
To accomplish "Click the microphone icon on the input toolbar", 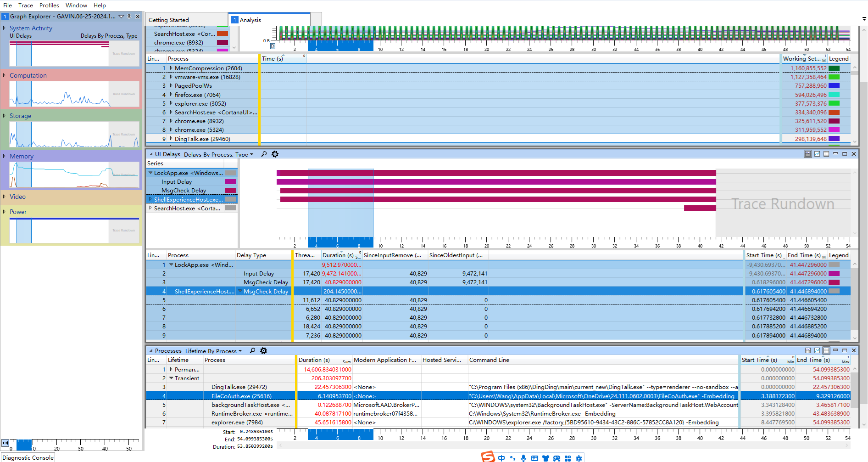I will (x=523, y=457).
